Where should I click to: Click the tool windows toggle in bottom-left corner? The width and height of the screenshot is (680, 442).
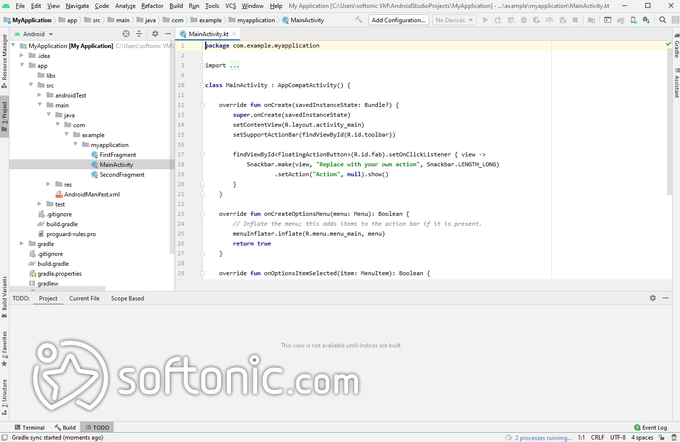[4, 438]
